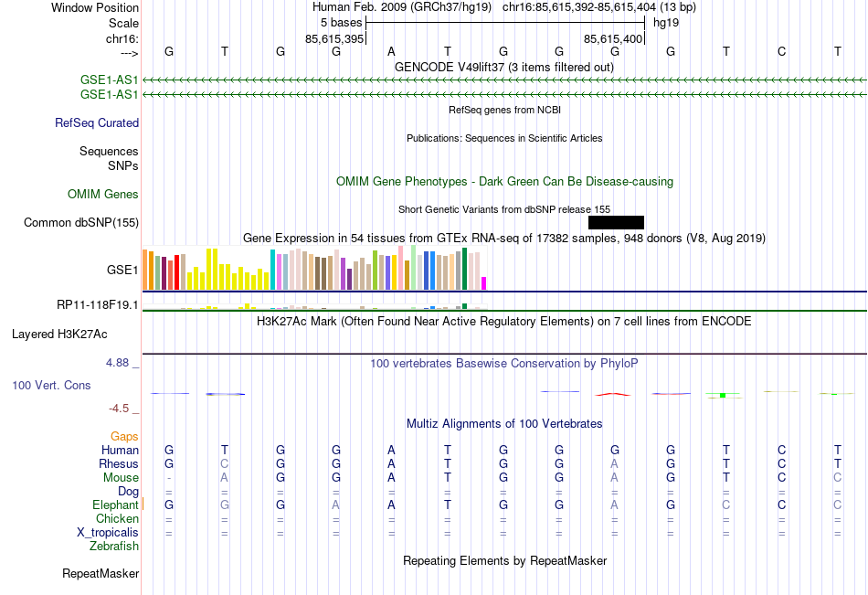The width and height of the screenshot is (868, 595).
Task: Open the OMIM Genes track label
Action: point(103,195)
